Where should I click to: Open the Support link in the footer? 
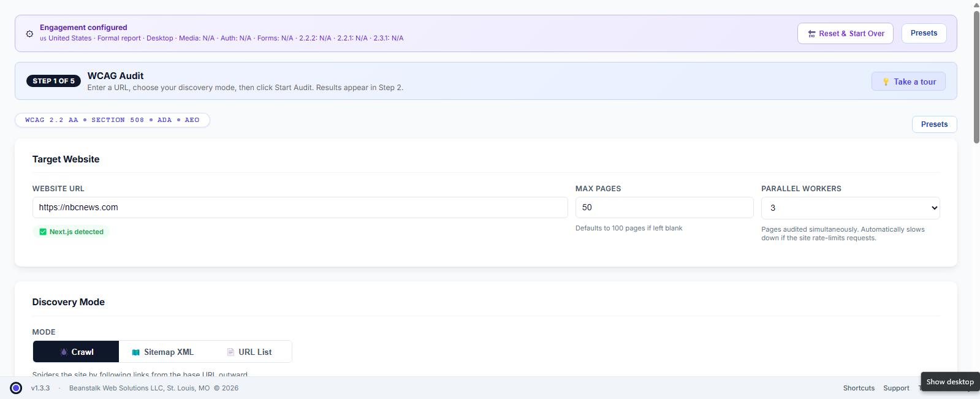(x=896, y=388)
